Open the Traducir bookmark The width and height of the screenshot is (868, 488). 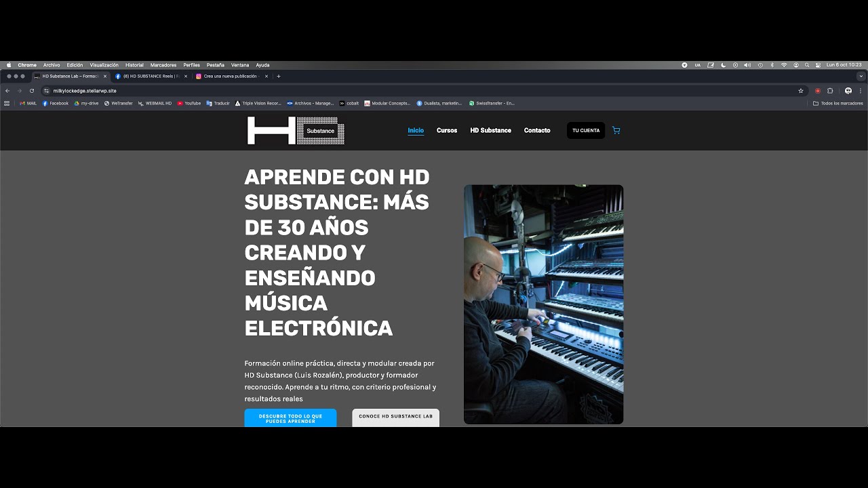(218, 103)
